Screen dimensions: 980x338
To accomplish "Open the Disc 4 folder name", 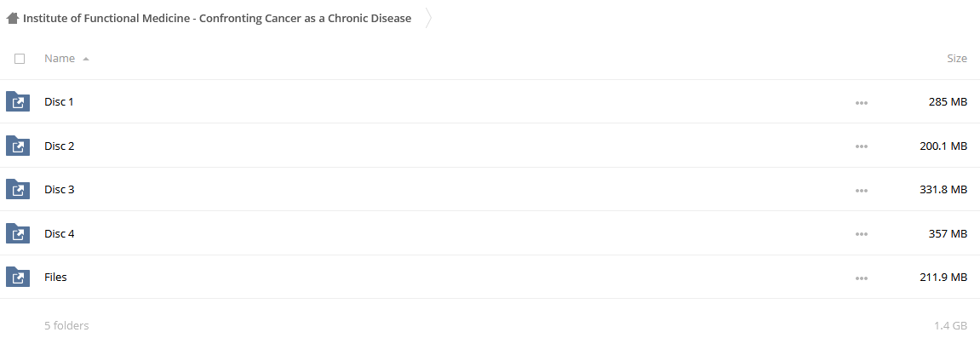I will click(x=60, y=233).
